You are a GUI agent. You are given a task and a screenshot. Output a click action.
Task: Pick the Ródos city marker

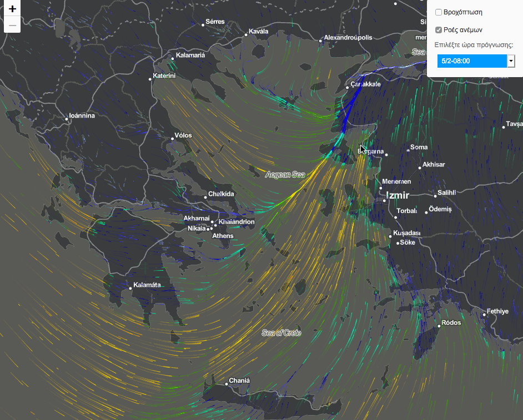439,326
